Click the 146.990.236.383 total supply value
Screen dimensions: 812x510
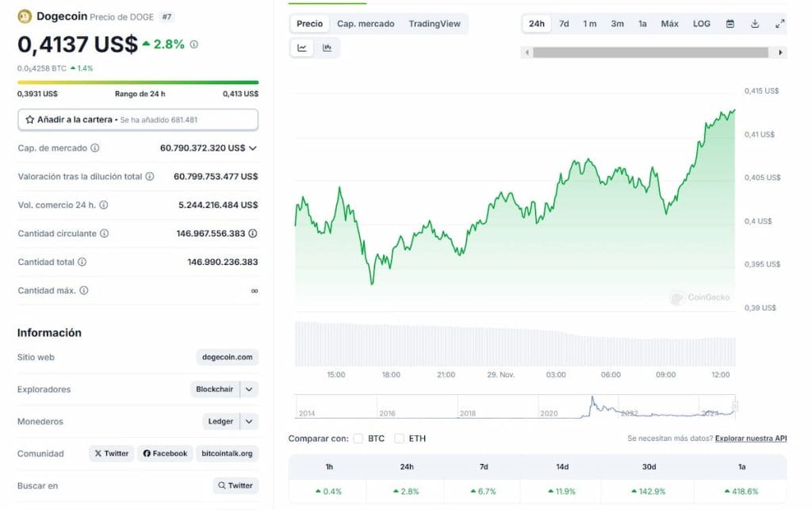click(223, 262)
